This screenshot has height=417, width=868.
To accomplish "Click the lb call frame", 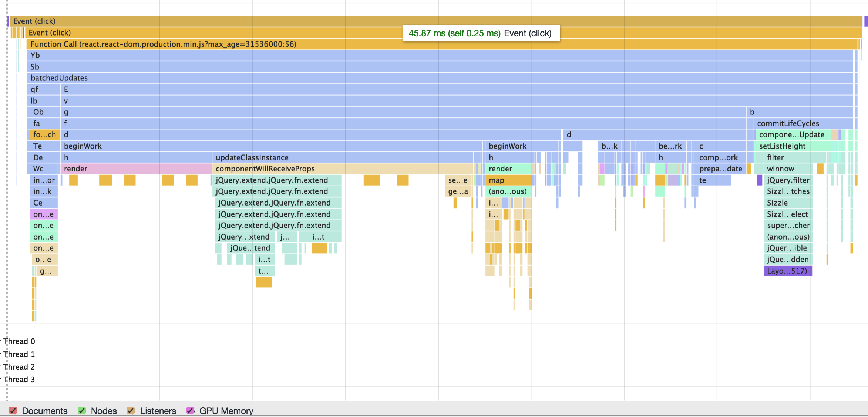I will pyautogui.click(x=44, y=101).
